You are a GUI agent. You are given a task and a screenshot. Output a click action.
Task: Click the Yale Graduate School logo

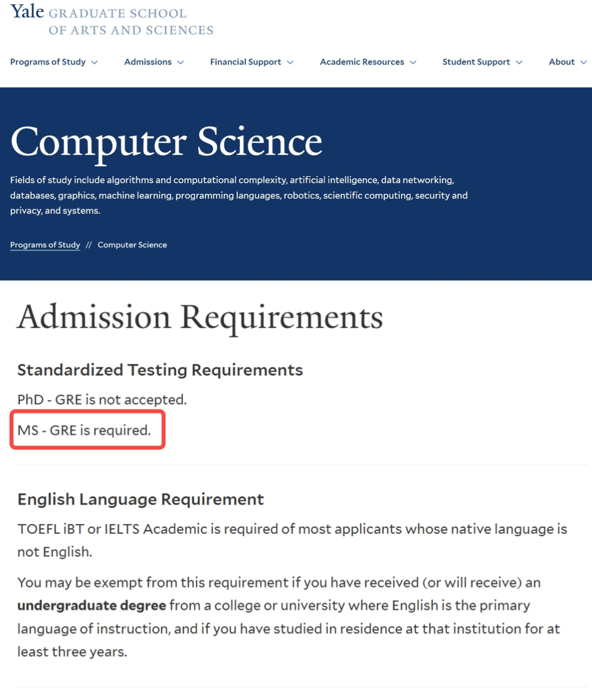[112, 20]
